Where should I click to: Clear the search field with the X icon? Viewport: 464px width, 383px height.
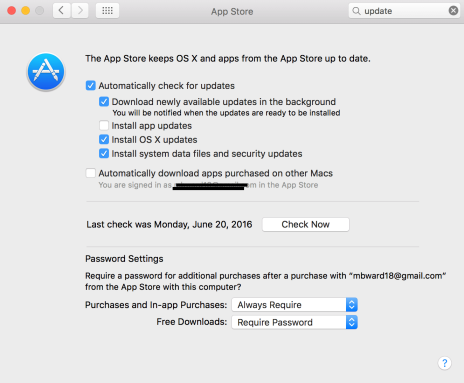click(453, 11)
